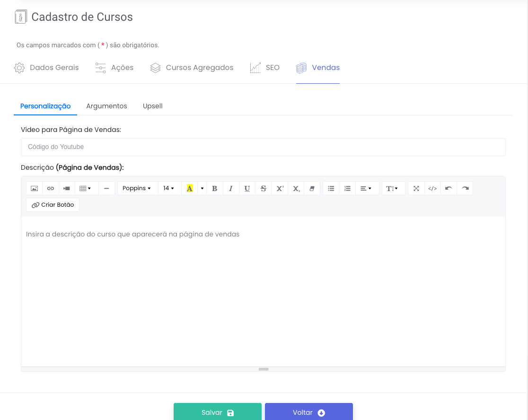Toggle strikethrough formatting
This screenshot has width=528, height=420.
264,188
